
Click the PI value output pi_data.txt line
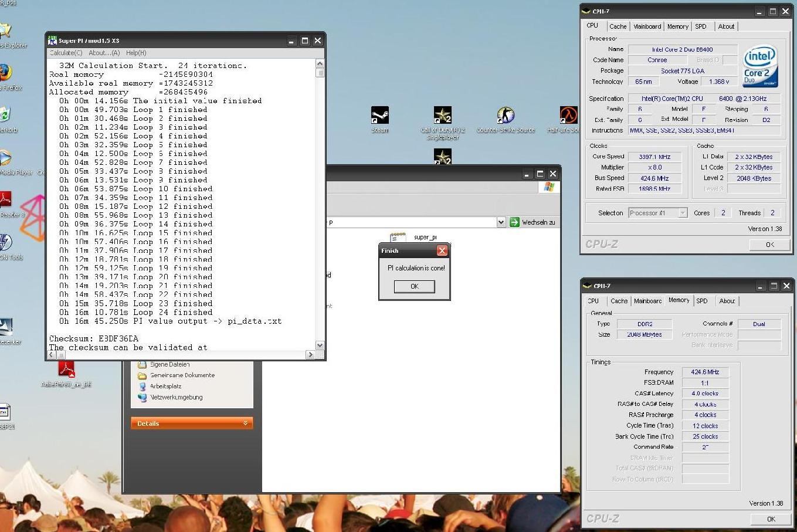click(x=170, y=321)
